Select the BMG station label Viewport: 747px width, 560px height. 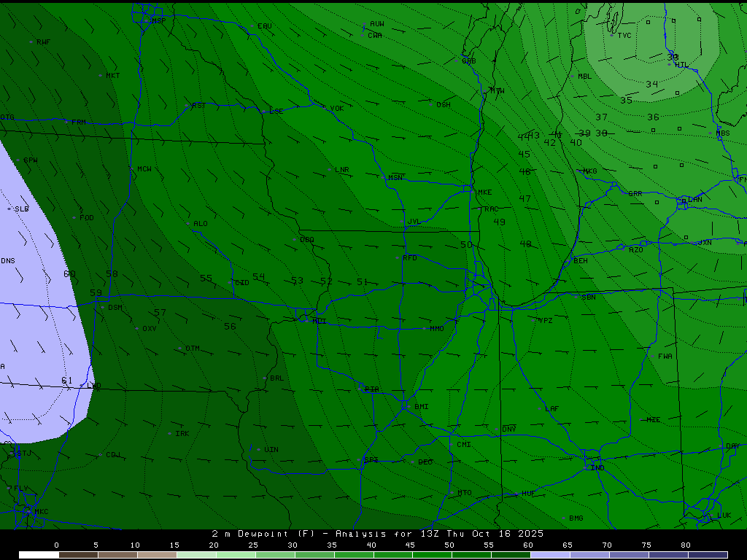click(576, 518)
